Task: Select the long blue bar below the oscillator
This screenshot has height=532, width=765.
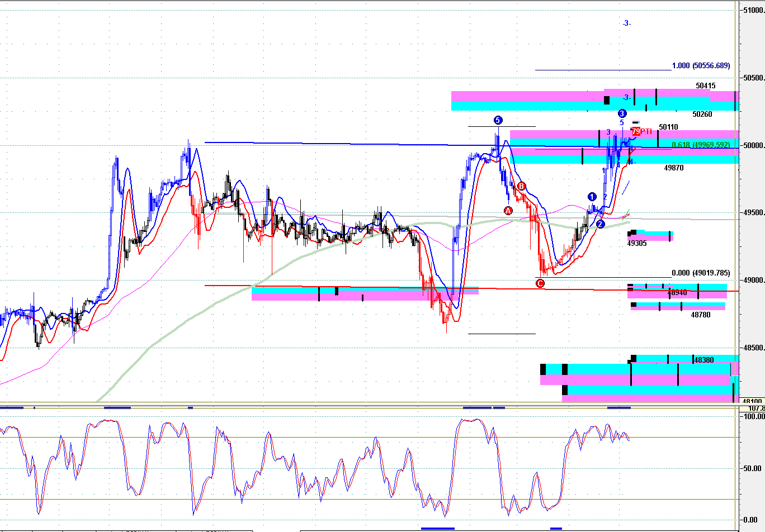Action: tap(438, 528)
